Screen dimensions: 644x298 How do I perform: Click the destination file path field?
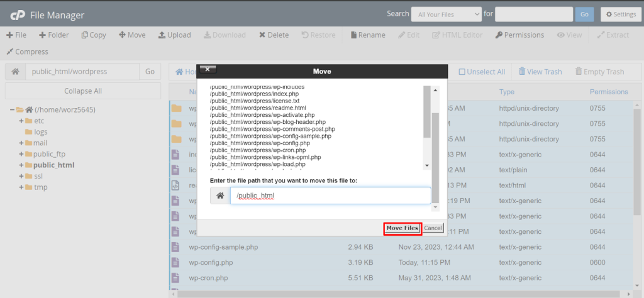[330, 196]
